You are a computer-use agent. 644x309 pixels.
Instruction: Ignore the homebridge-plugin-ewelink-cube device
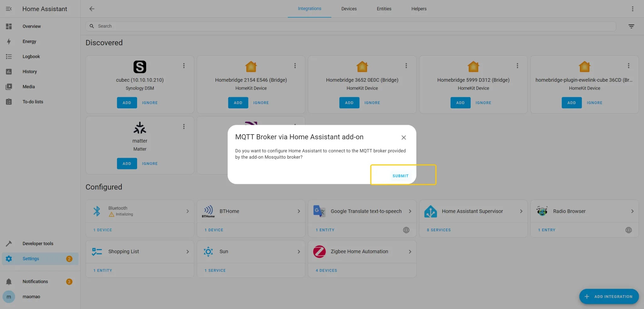594,103
